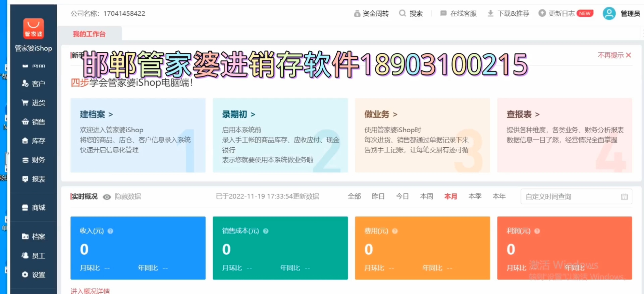The image size is (644, 294).
Task: Open 商城 in the sidebar
Action: coord(33,207)
